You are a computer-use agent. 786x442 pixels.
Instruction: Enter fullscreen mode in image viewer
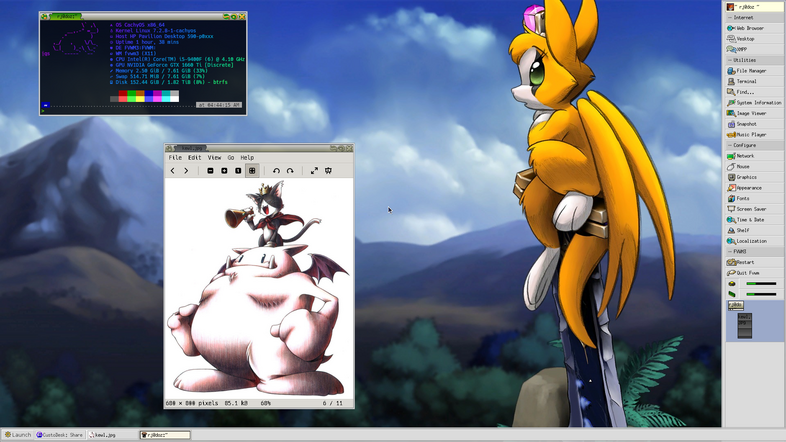point(314,171)
